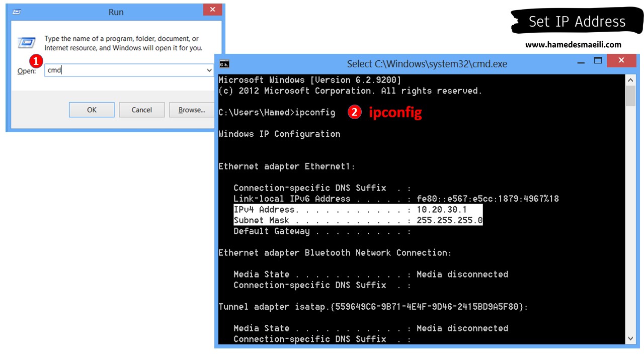
Task: Maximize the cmd.exe window
Action: [598, 61]
